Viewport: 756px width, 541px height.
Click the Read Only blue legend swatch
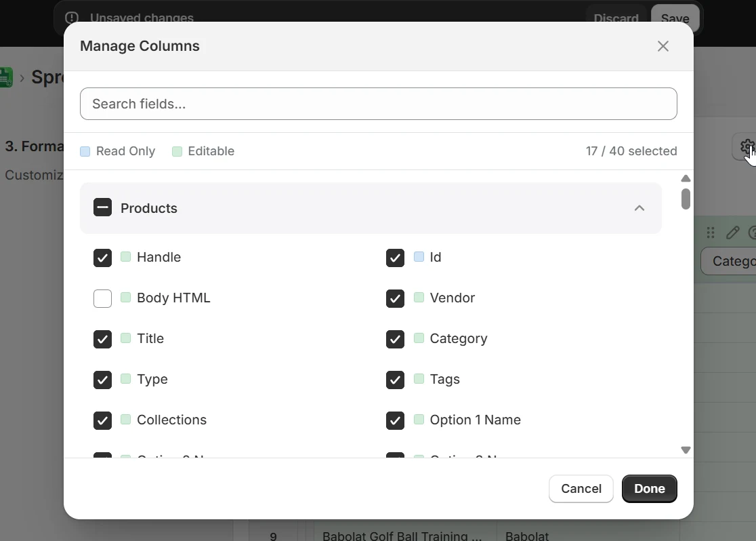[85, 152]
